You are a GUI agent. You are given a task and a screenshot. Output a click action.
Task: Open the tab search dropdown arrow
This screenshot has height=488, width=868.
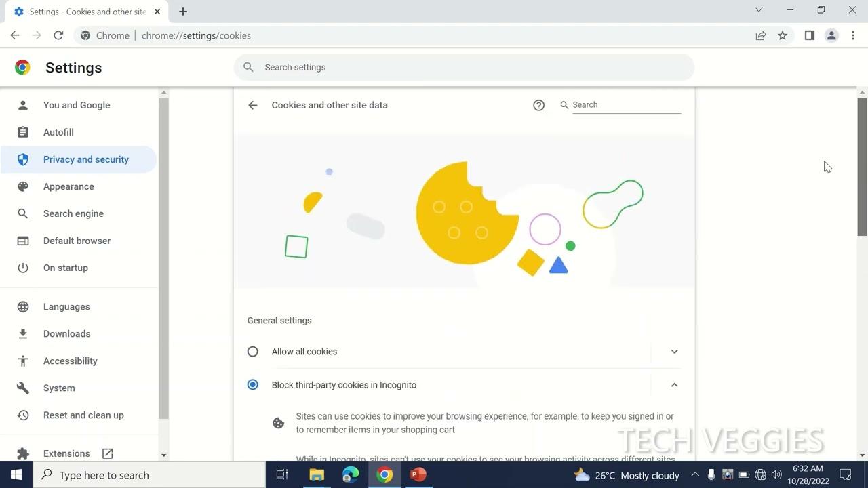759,10
